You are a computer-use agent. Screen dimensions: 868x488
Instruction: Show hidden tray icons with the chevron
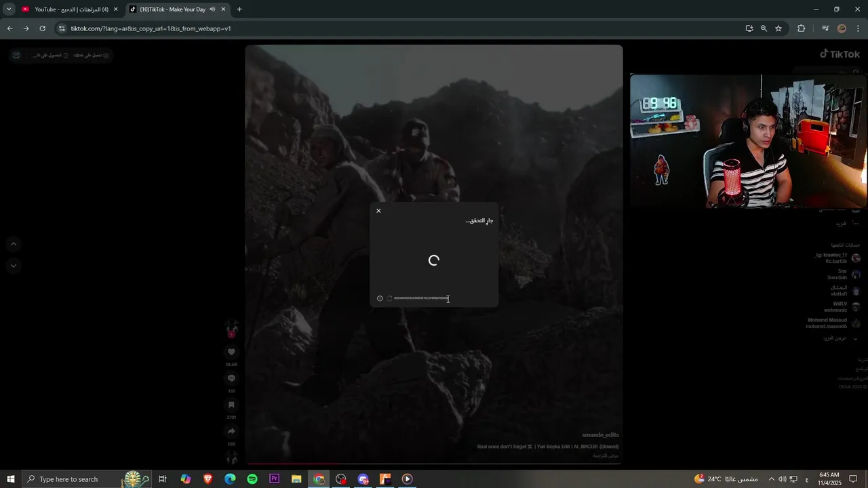click(771, 479)
